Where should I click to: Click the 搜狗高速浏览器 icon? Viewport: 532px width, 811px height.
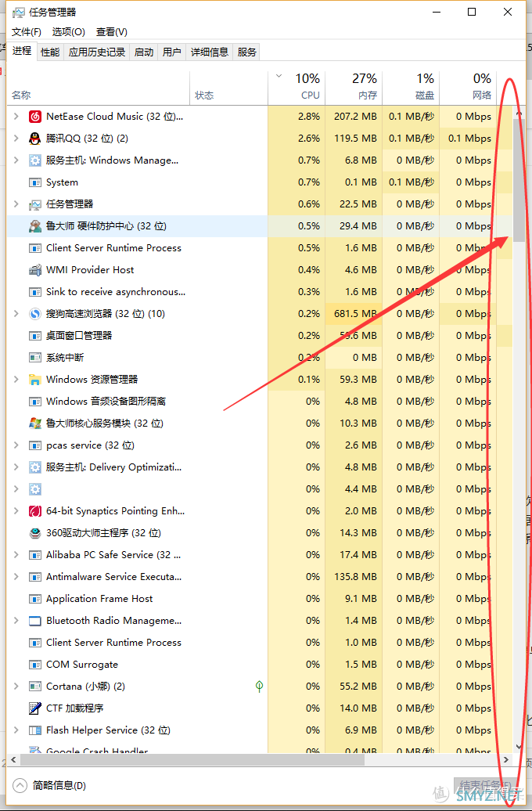tap(34, 313)
